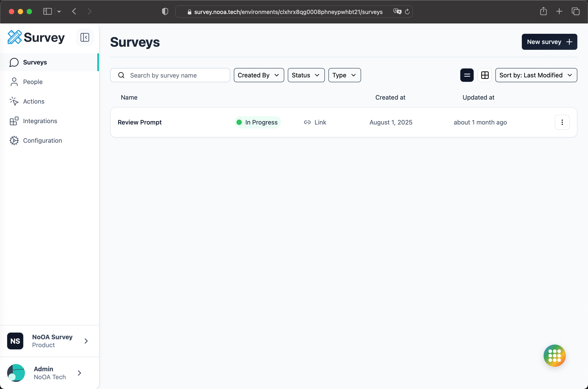
Task: Collapse the sidebar with the panel icon
Action: [x=85, y=38]
